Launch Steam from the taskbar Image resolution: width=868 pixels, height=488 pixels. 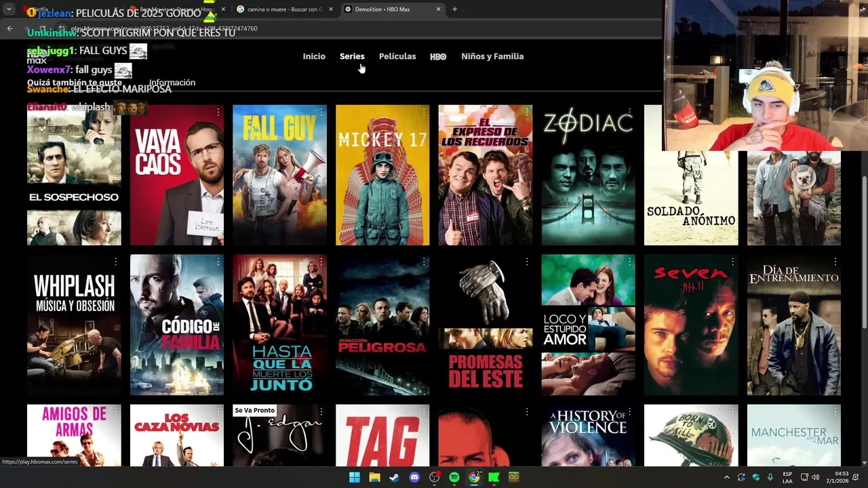[x=394, y=477]
